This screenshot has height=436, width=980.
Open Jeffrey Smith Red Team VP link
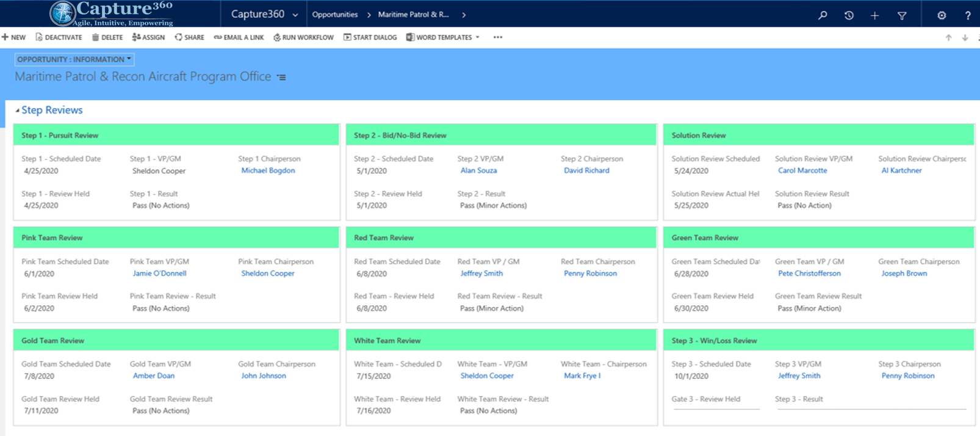[x=481, y=274]
